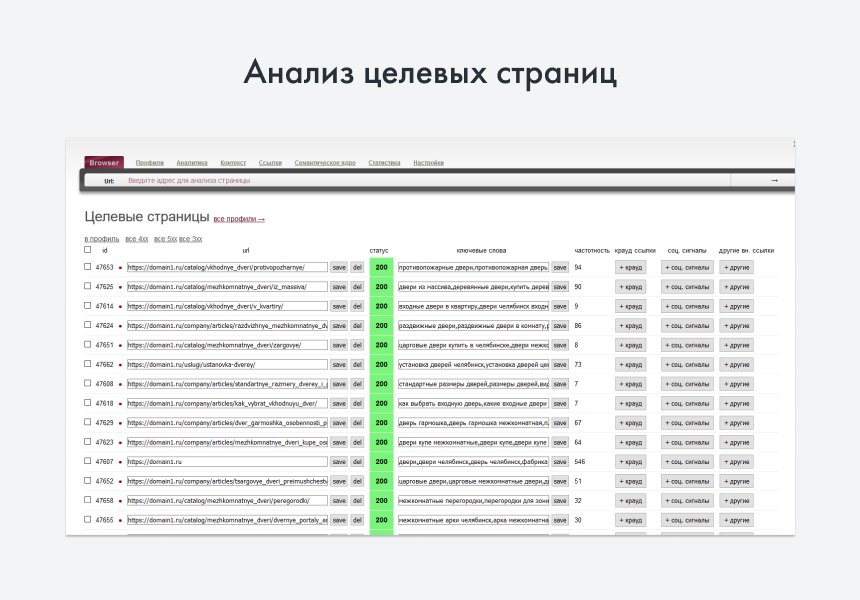Check the box for row 47653
This screenshot has width=860, height=600.
point(87,267)
